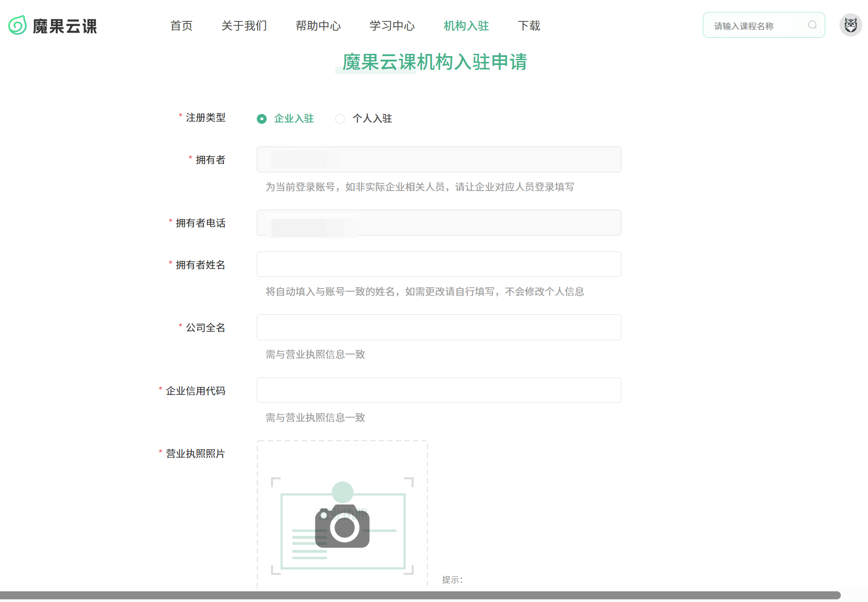Click the 企业信用代码 input field
This screenshot has width=868, height=602.
tap(439, 390)
